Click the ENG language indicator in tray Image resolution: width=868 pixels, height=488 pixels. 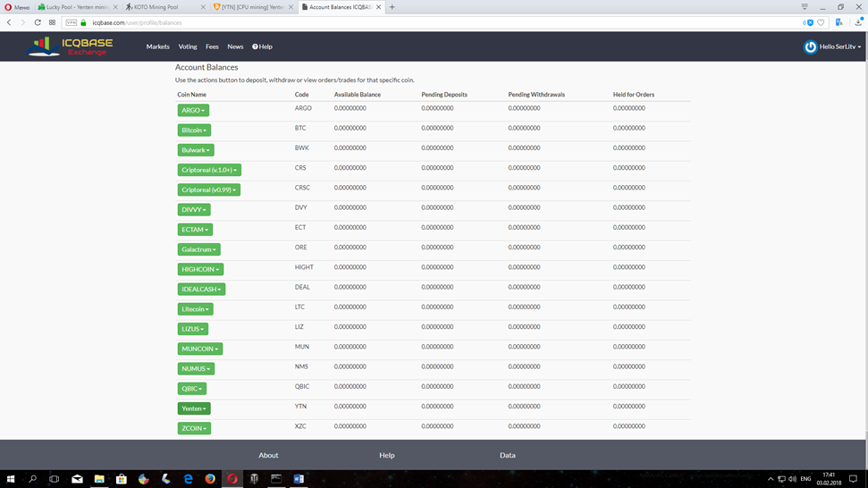click(805, 478)
